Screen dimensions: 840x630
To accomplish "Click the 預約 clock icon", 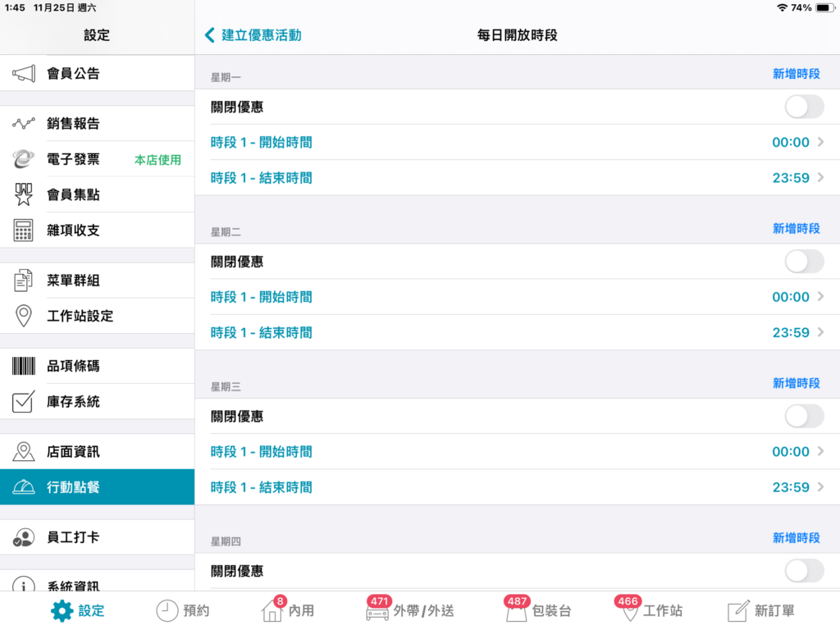I will click(167, 610).
